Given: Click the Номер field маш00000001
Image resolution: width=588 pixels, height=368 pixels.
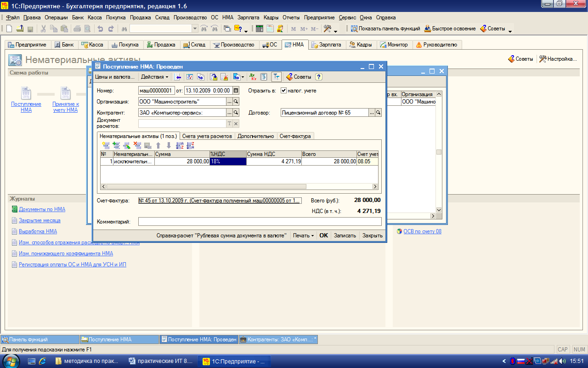Looking at the screenshot, I should click(x=156, y=91).
